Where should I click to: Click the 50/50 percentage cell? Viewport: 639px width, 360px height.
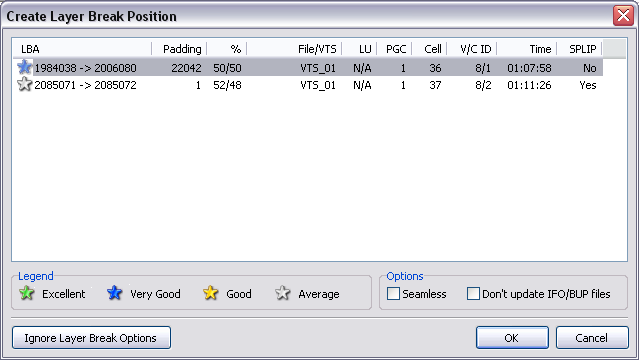coord(227,68)
